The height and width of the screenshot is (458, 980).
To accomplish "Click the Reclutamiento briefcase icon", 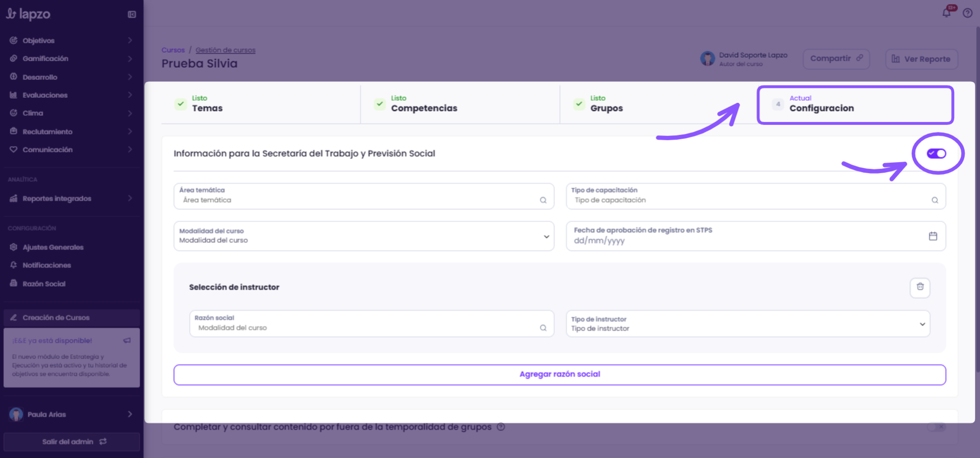I will [x=13, y=131].
